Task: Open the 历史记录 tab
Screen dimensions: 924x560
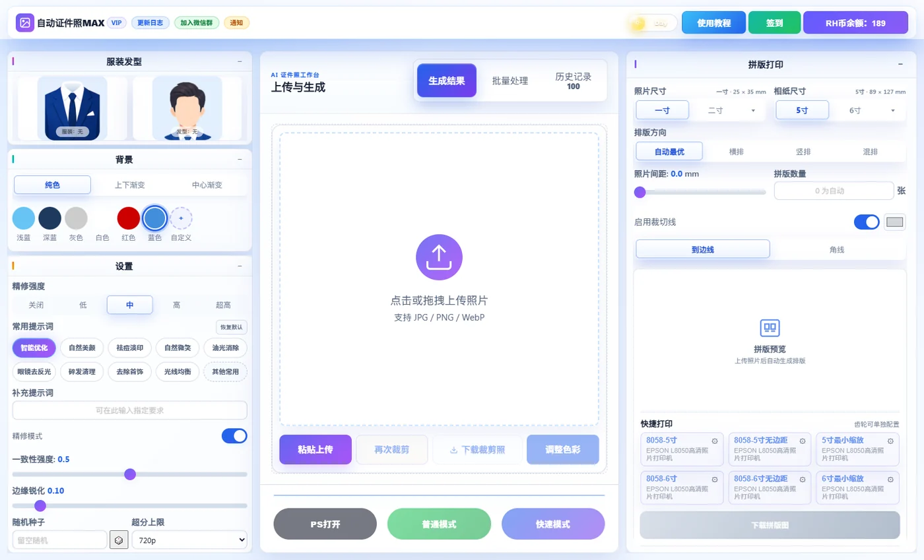Action: tap(574, 80)
